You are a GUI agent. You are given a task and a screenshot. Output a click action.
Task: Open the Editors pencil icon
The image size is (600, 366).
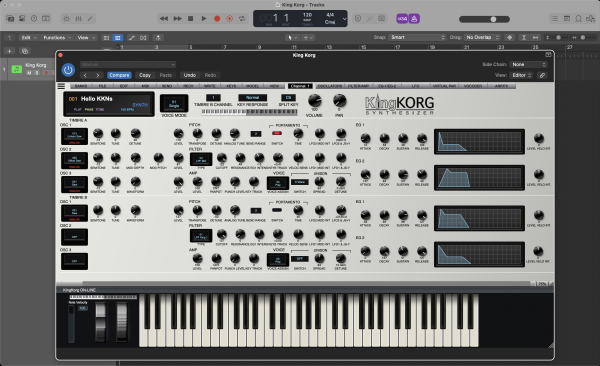(90, 18)
